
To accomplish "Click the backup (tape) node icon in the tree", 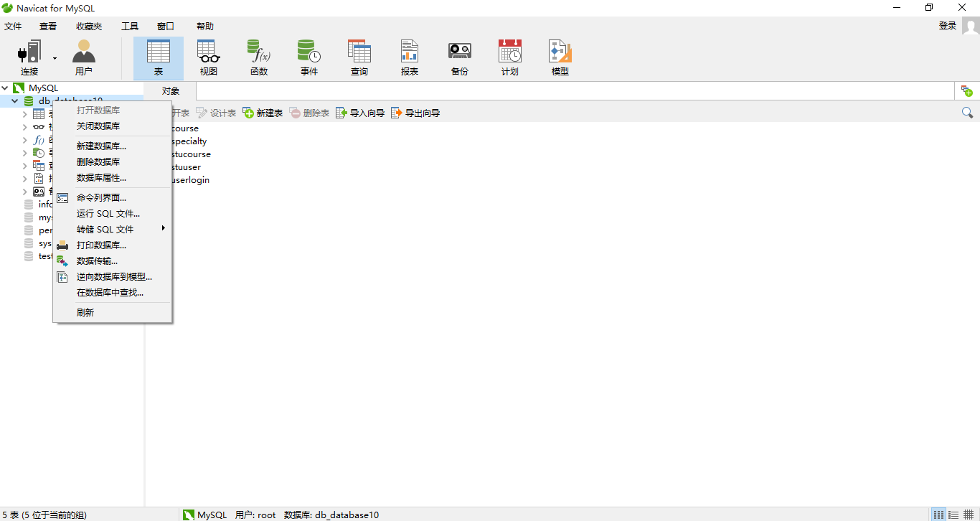I will pyautogui.click(x=39, y=192).
